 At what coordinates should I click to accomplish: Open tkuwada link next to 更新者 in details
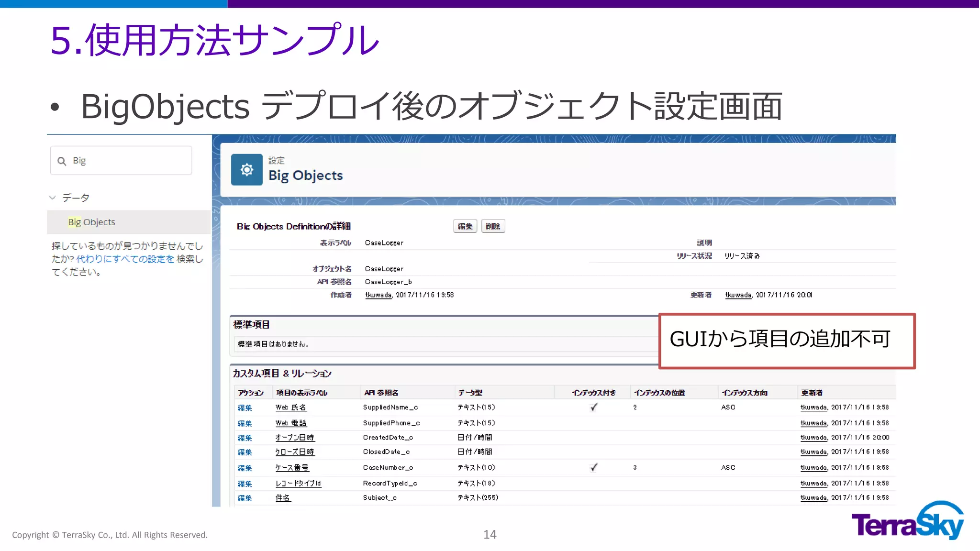738,295
